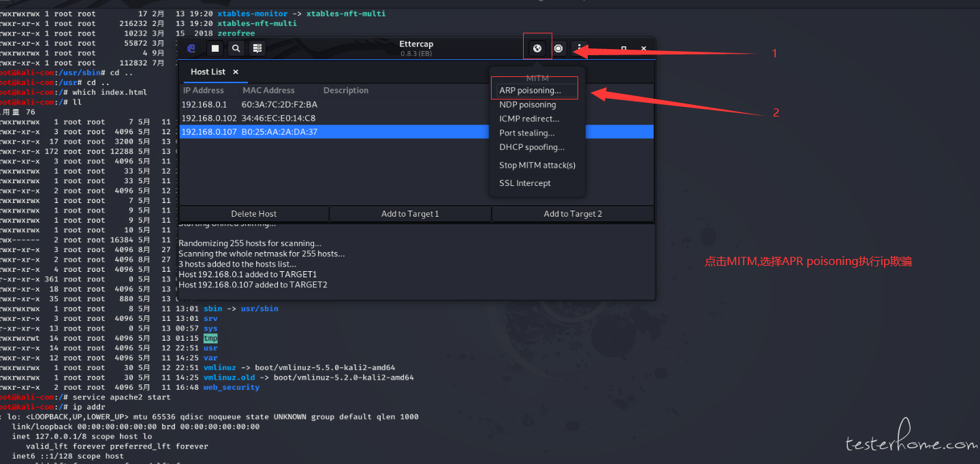Select DHCP spoofing... menu entry
Image resolution: width=980 pixels, height=464 pixels.
532,147
